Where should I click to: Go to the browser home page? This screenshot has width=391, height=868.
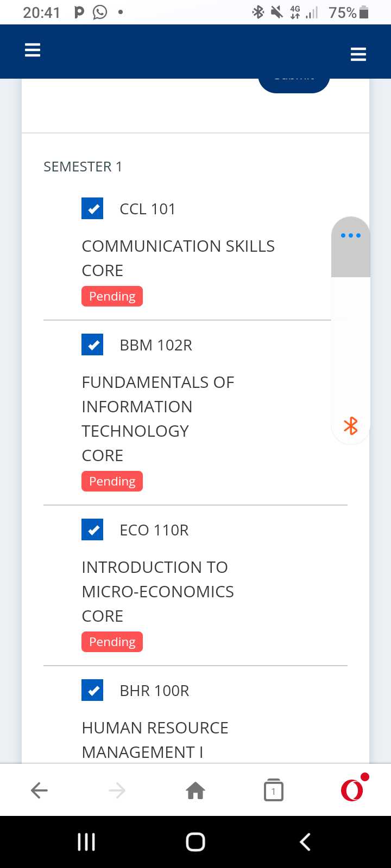click(195, 790)
